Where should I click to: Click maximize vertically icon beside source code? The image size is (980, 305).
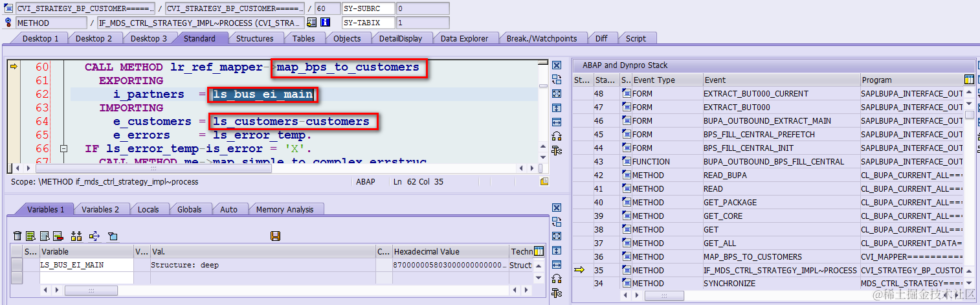coord(556,108)
